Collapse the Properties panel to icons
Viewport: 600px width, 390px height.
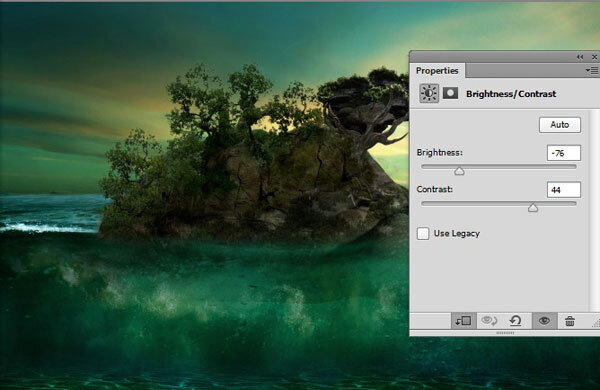580,57
